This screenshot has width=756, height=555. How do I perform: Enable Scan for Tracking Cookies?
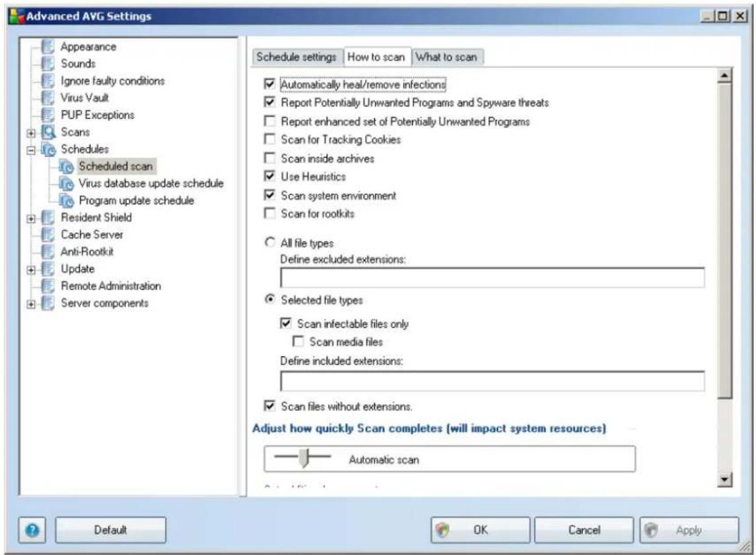pos(269,139)
